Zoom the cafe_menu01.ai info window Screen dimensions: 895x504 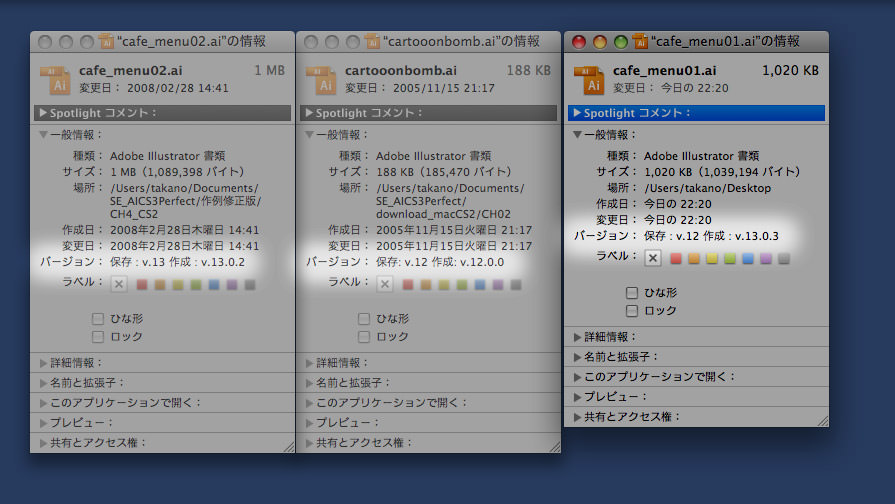(x=620, y=42)
